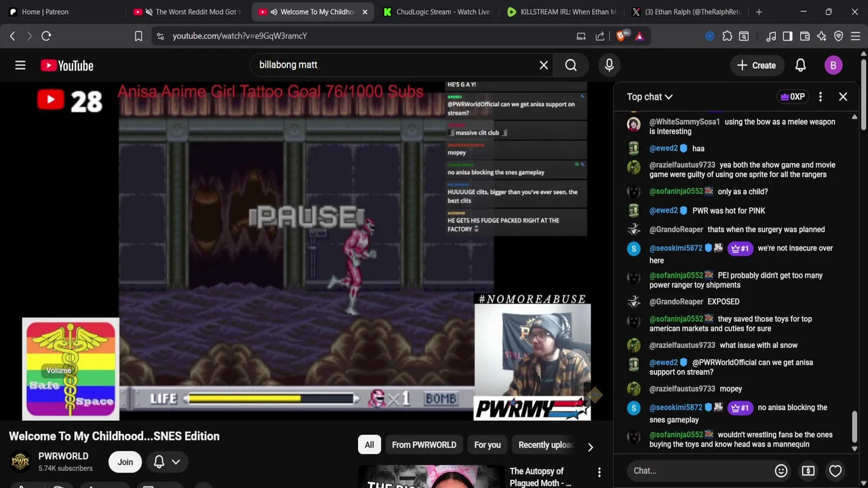The width and height of the screenshot is (868, 488).
Task: Click the browser back arrow
Action: (x=12, y=36)
